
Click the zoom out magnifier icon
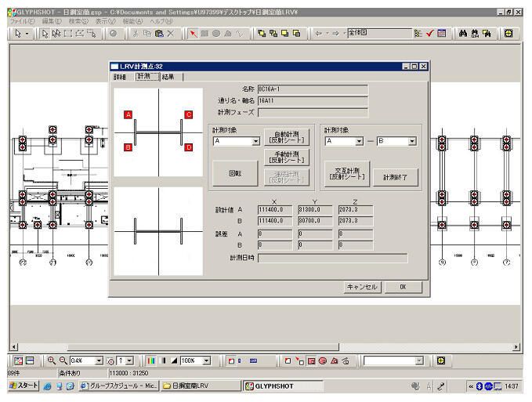pos(63,360)
